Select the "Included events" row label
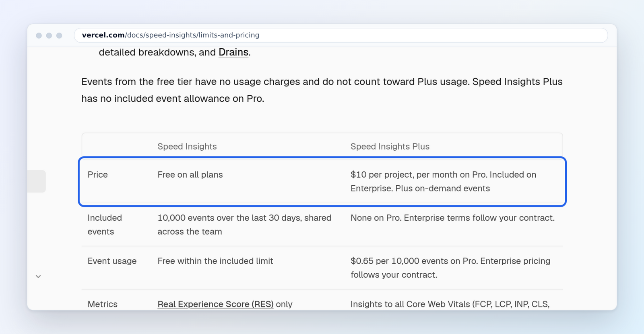644x334 pixels. point(105,225)
